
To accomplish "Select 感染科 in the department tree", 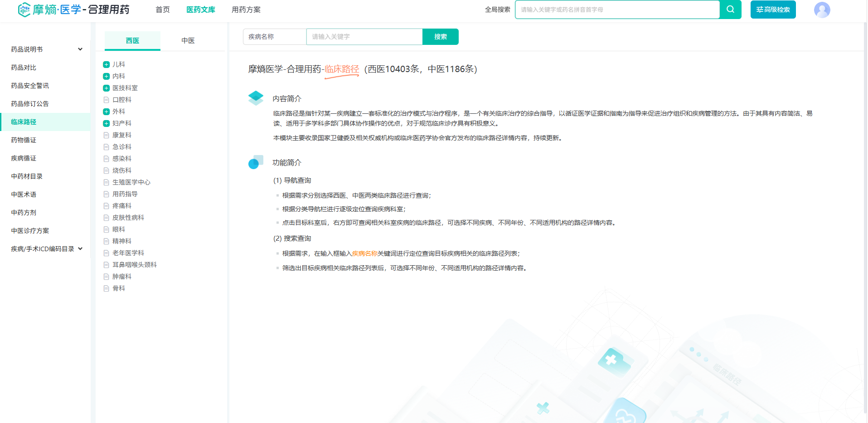I will click(x=122, y=159).
